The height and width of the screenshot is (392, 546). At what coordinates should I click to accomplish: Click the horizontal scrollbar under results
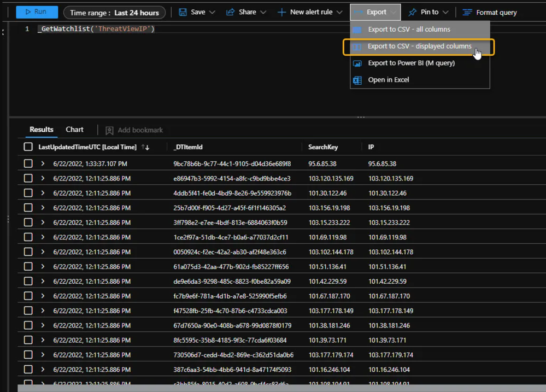tap(281, 388)
